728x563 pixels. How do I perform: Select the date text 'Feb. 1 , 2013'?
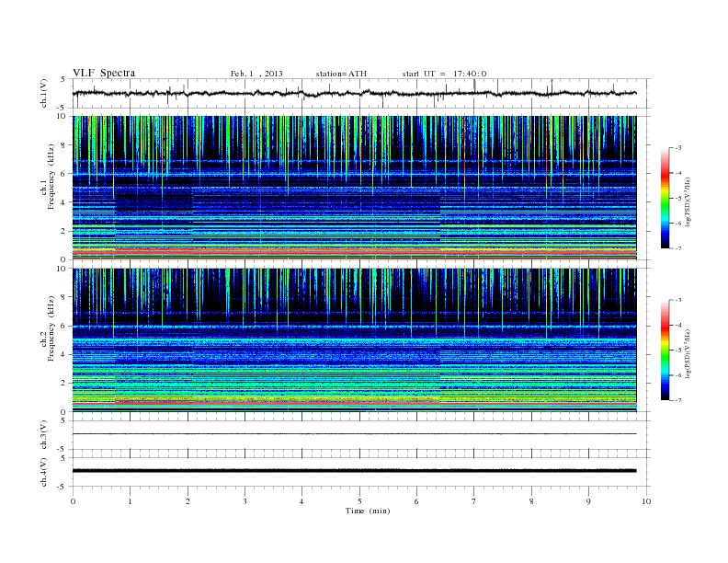tap(256, 74)
